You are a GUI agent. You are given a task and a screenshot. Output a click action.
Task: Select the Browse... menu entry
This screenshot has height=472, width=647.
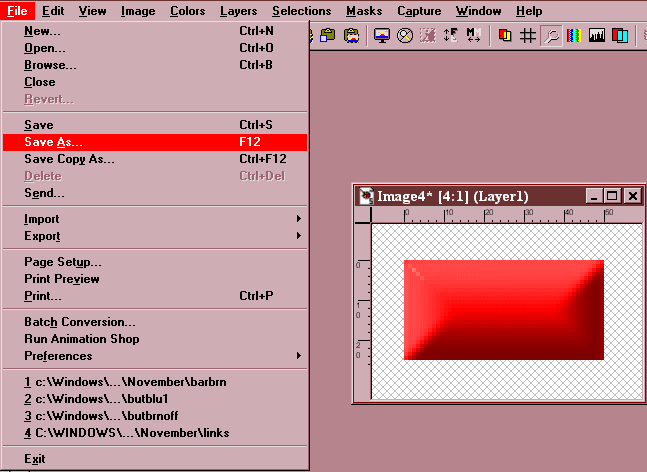pyautogui.click(x=155, y=65)
